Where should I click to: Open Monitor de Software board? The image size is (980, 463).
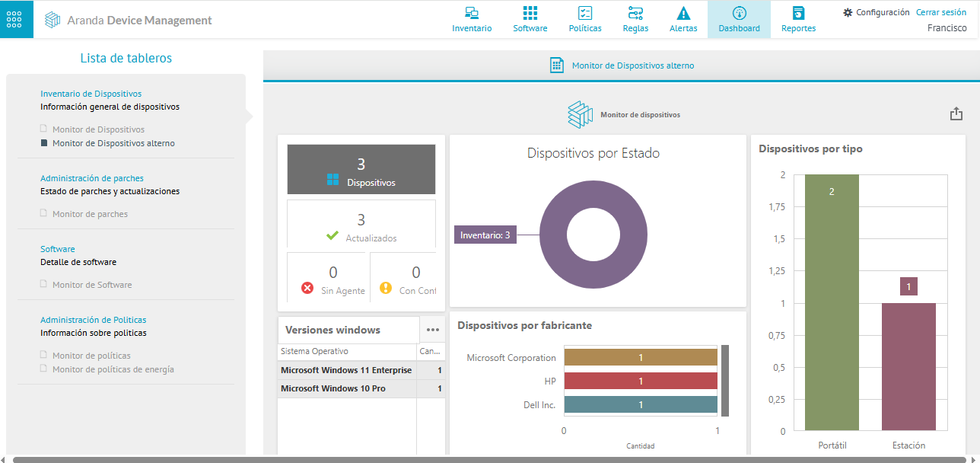click(x=92, y=285)
